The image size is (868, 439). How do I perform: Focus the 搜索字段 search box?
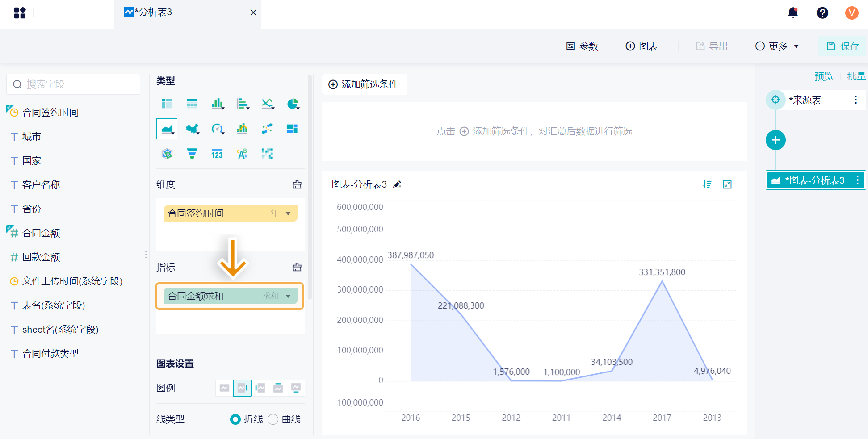[73, 84]
